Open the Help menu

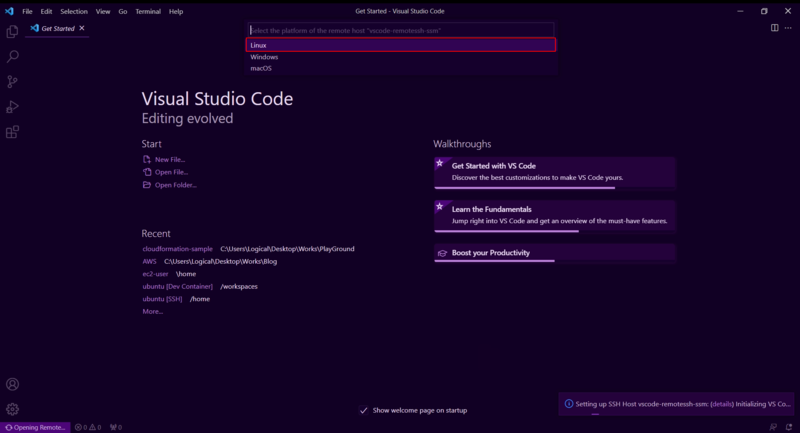click(176, 11)
